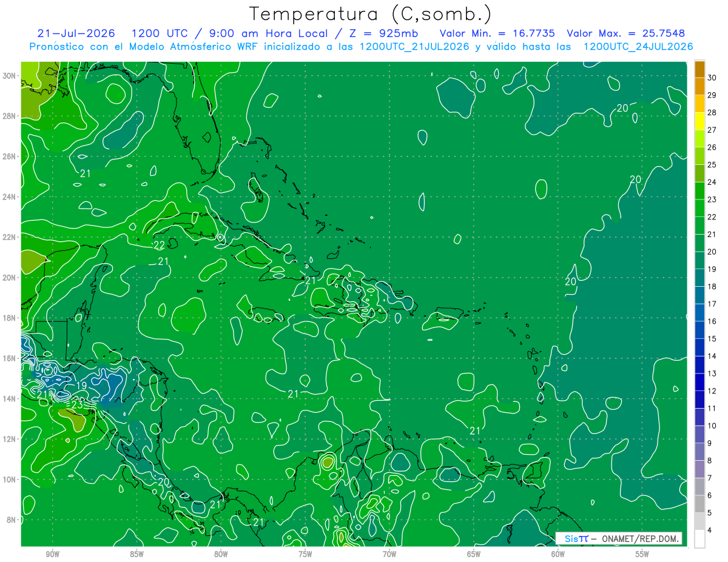Click the colorbar scale label "27"
The width and height of the screenshot is (728, 562).
point(712,130)
